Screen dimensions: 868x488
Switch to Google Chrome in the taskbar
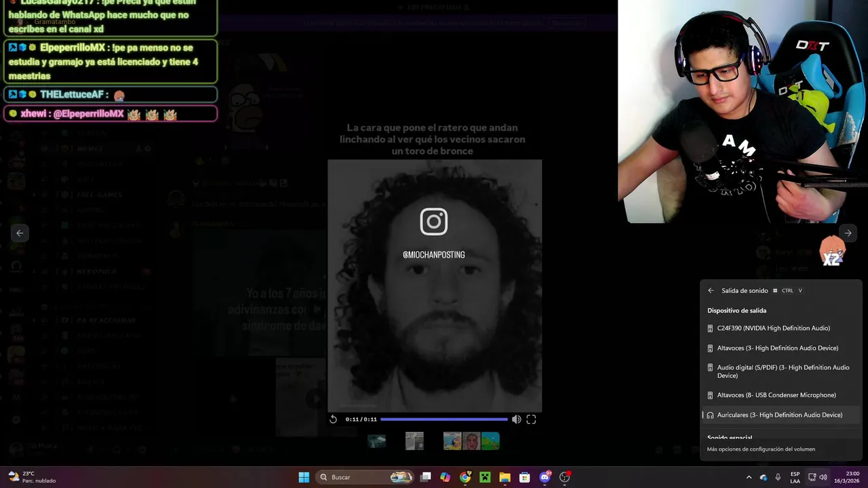pos(465,477)
